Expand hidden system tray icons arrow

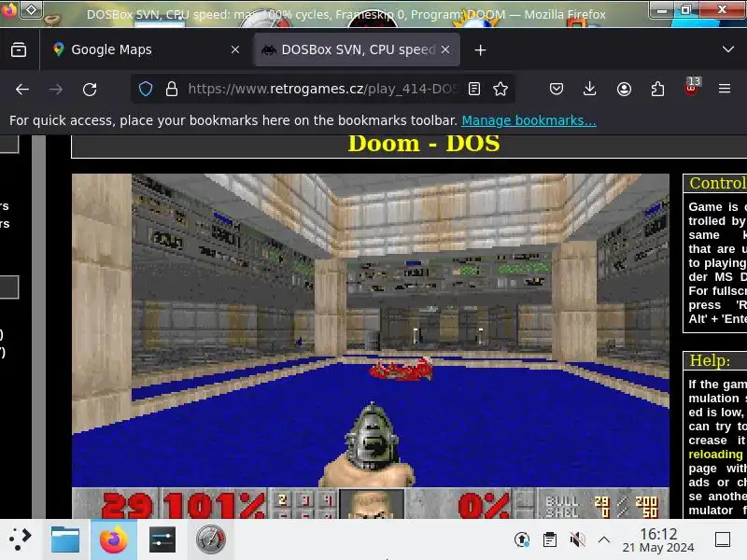pyautogui.click(x=603, y=539)
